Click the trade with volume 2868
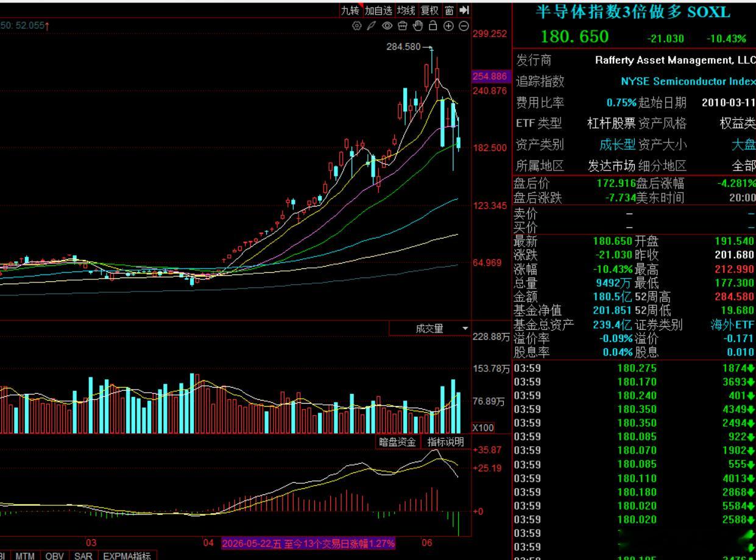The image size is (756, 560). coord(634,492)
